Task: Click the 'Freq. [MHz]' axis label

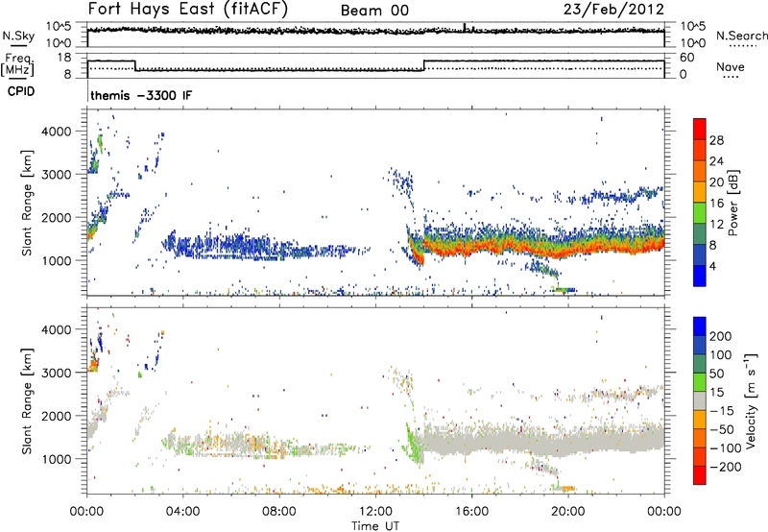Action: [18, 65]
